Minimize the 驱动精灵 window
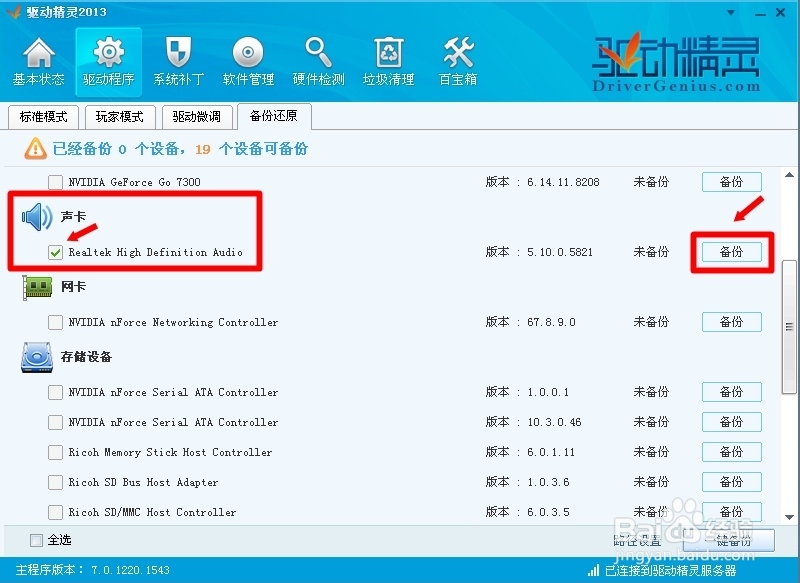This screenshot has height=583, width=800. [760, 14]
